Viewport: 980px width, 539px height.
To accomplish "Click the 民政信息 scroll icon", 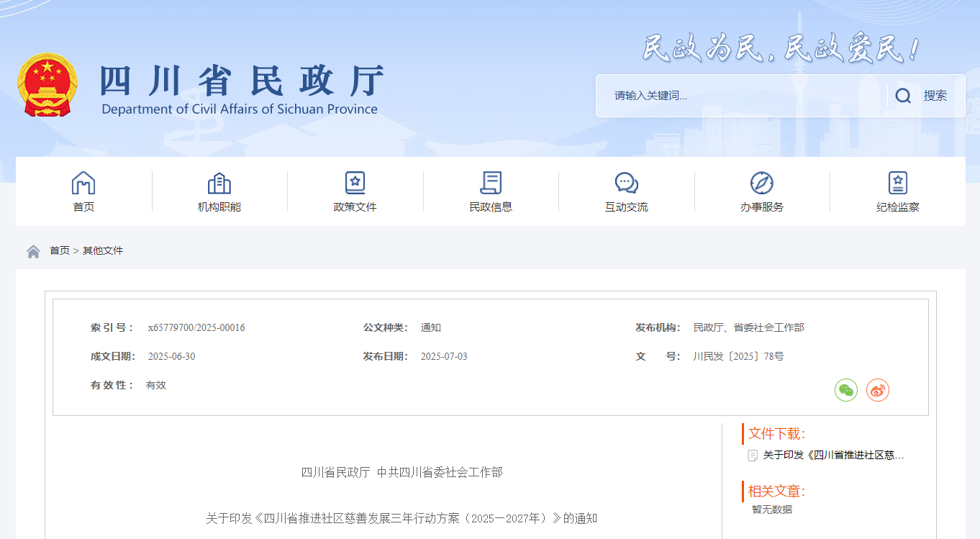I will (x=491, y=183).
